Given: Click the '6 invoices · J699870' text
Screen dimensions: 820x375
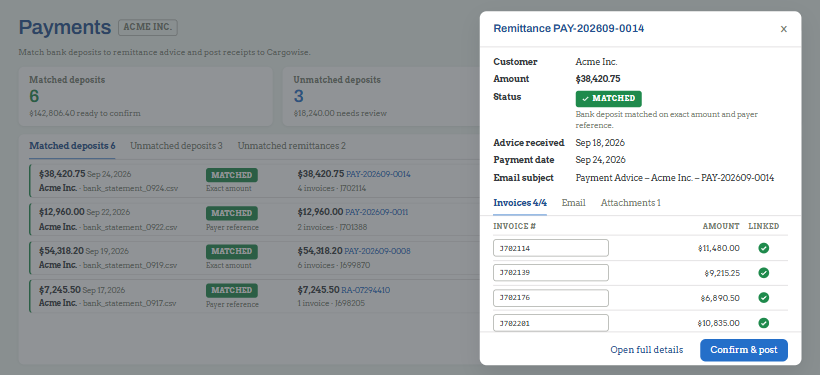Looking at the screenshot, I should (334, 265).
